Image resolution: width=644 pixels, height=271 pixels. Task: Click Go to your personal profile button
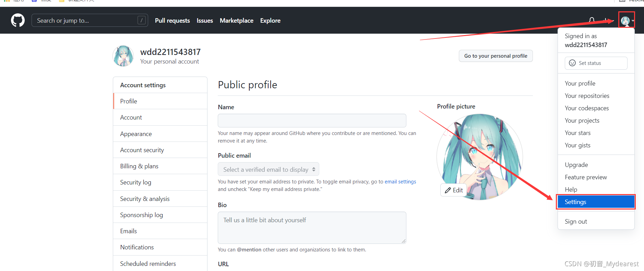(496, 56)
